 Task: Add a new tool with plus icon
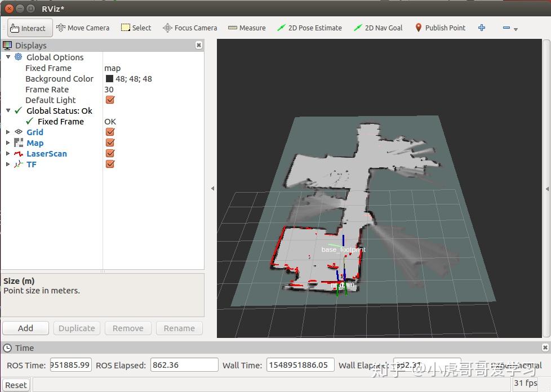(482, 28)
